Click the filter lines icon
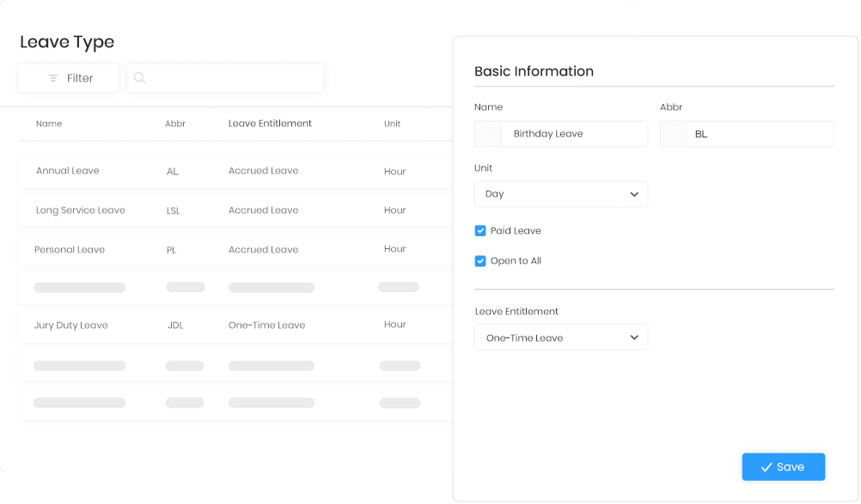Viewport: 861px width, 504px height. point(53,78)
